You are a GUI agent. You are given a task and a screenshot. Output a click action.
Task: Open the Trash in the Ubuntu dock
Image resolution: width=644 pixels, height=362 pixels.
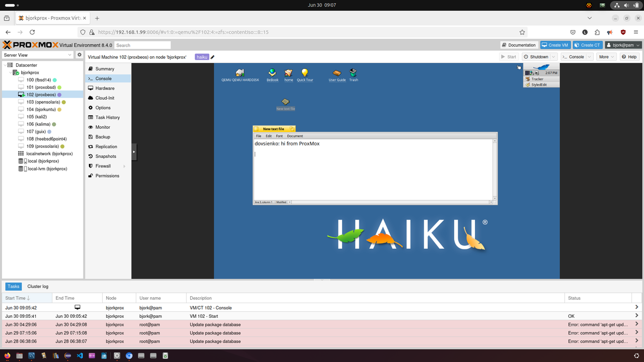[x=165, y=355]
